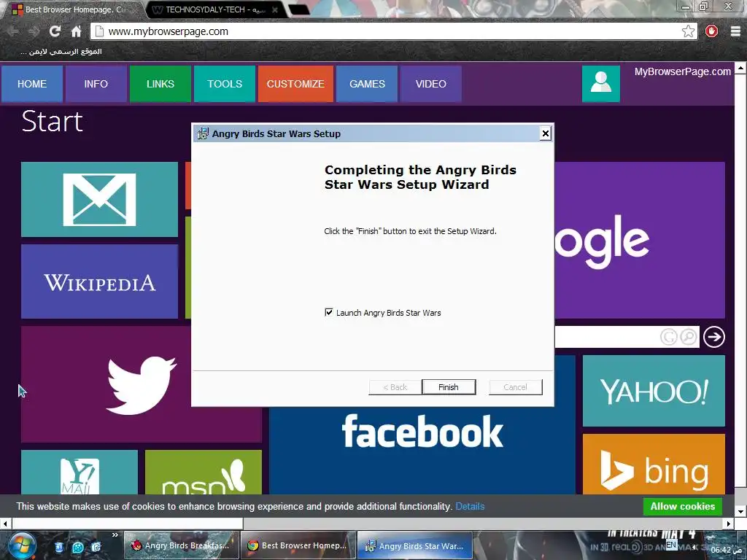Click Allow cookies button
747x560 pixels.
(683, 506)
